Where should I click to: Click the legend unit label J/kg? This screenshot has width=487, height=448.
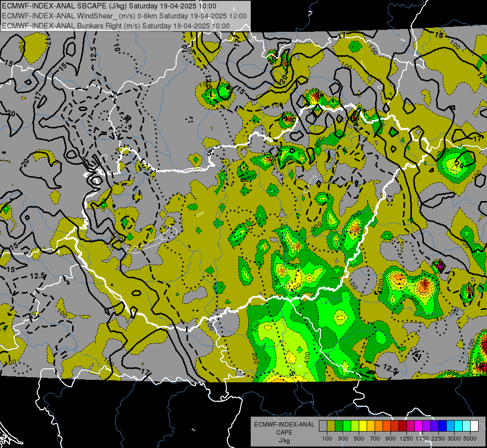point(284,441)
